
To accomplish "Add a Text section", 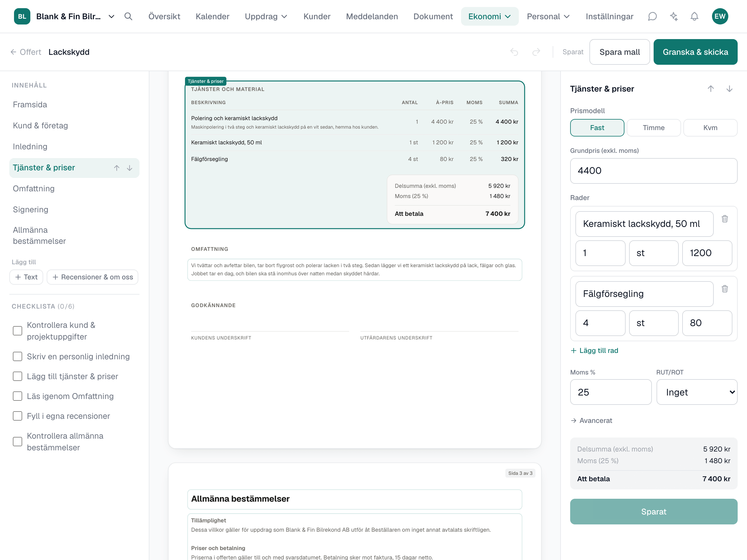I will pyautogui.click(x=26, y=277).
